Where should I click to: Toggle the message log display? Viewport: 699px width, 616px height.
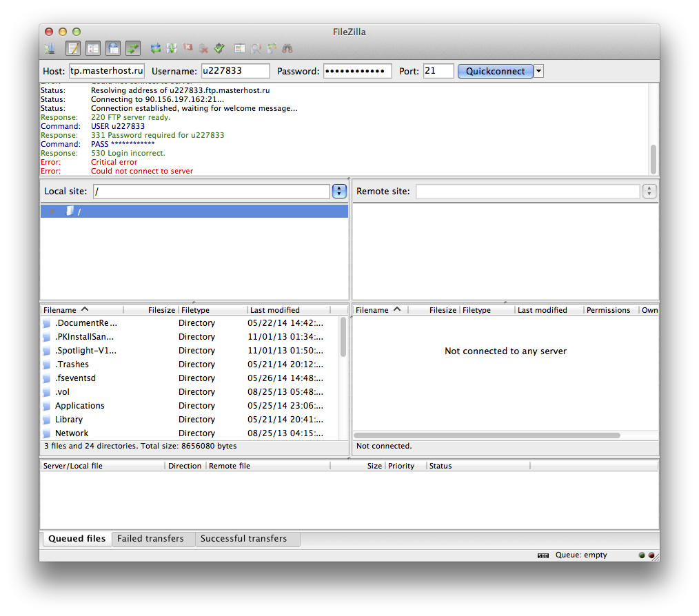point(73,48)
